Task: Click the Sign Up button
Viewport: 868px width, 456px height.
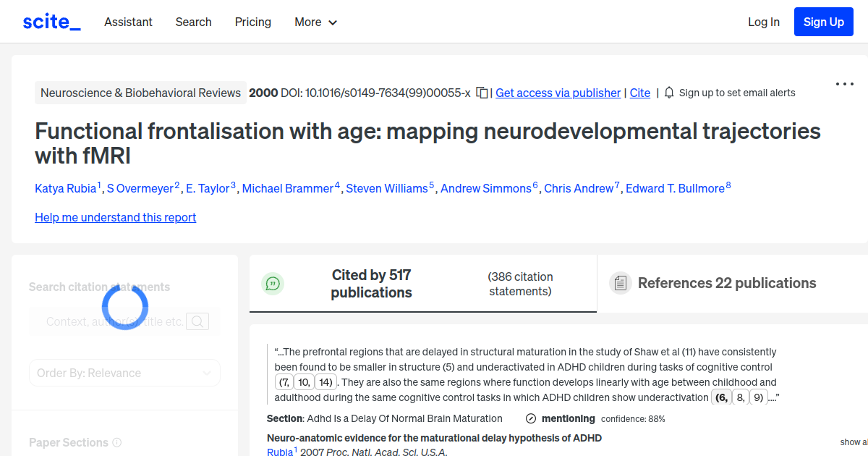Action: (823, 22)
